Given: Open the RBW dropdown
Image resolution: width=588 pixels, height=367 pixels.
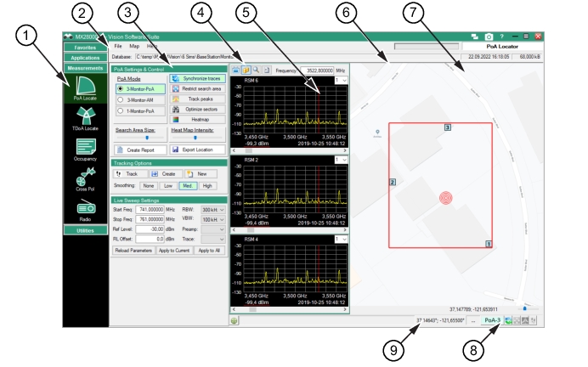Looking at the screenshot, I should click(x=214, y=209).
